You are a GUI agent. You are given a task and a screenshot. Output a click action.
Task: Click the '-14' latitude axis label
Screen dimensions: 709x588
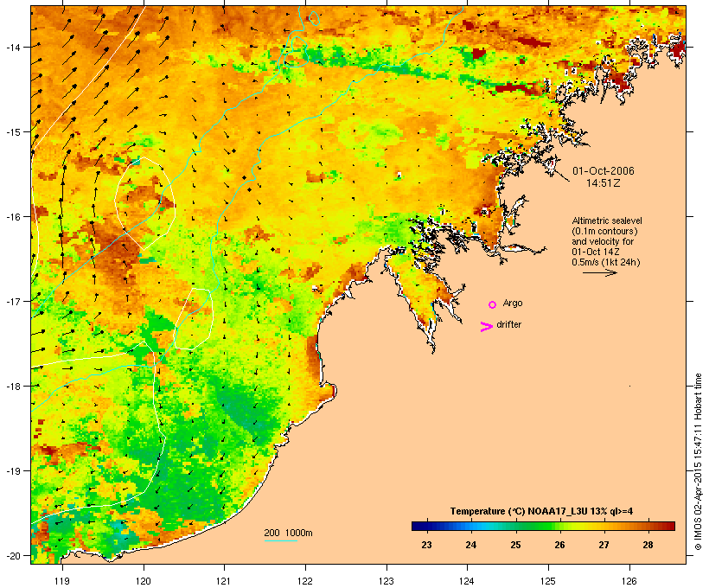(x=12, y=47)
